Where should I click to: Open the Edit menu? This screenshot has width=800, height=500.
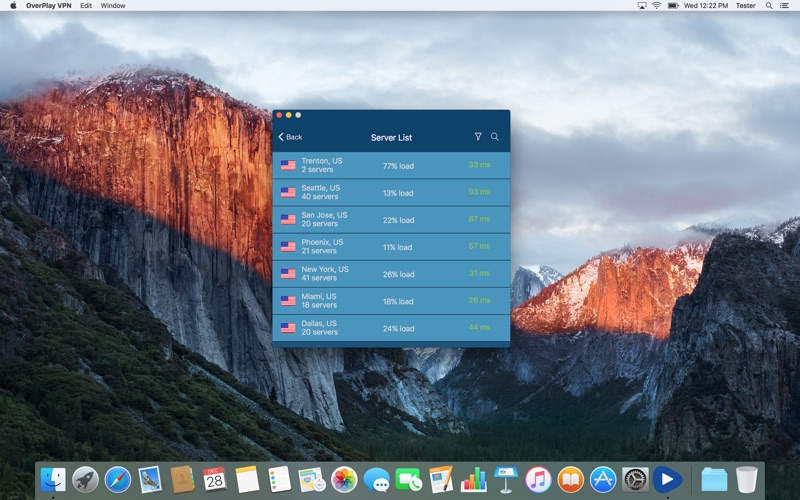(86, 6)
